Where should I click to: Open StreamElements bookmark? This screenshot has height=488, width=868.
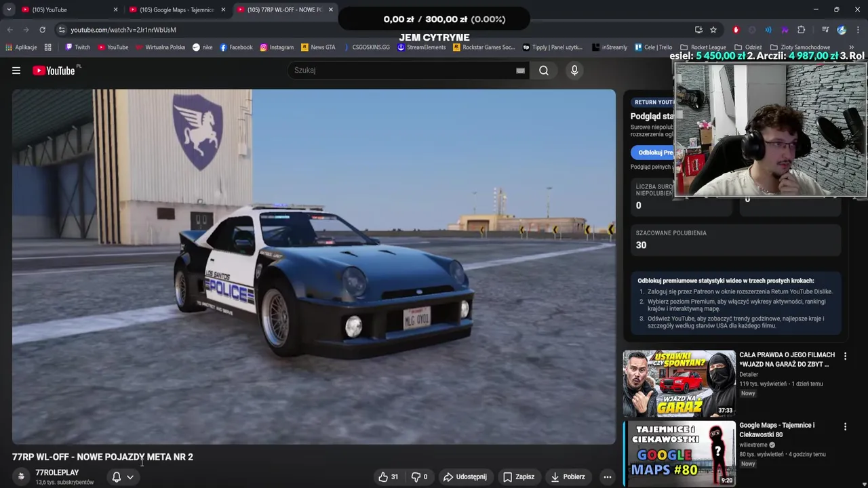click(422, 47)
